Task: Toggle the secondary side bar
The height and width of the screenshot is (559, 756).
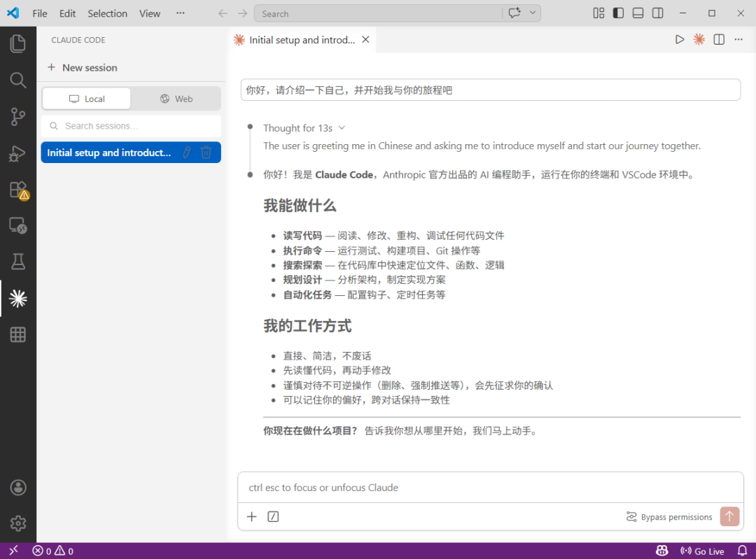Action: point(657,13)
